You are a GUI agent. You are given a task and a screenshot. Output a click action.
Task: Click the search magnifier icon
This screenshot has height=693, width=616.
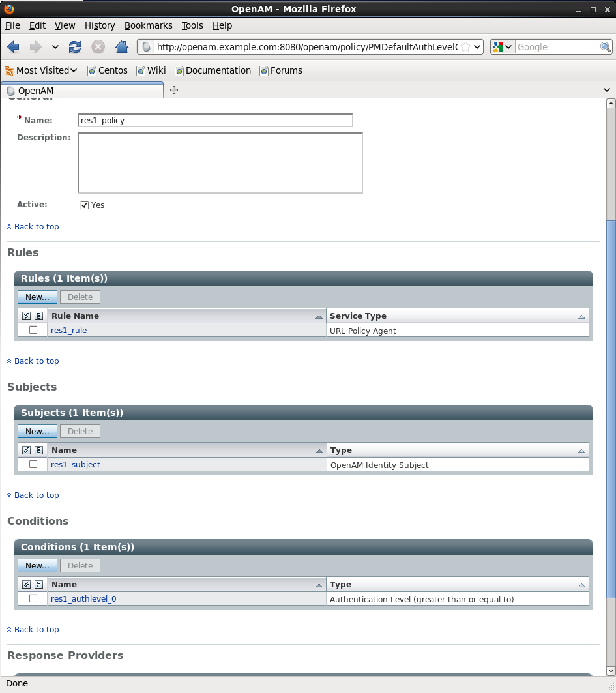(x=606, y=47)
